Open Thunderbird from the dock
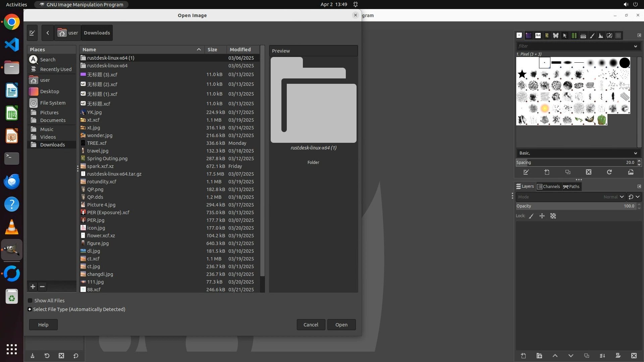Screen dimensions: 644x362 click(x=12, y=181)
